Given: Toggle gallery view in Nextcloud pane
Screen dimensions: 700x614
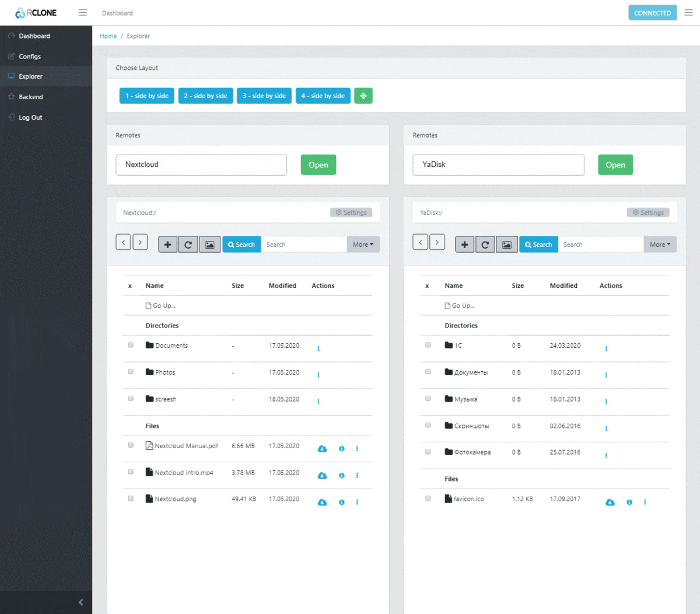Looking at the screenshot, I should point(209,245).
